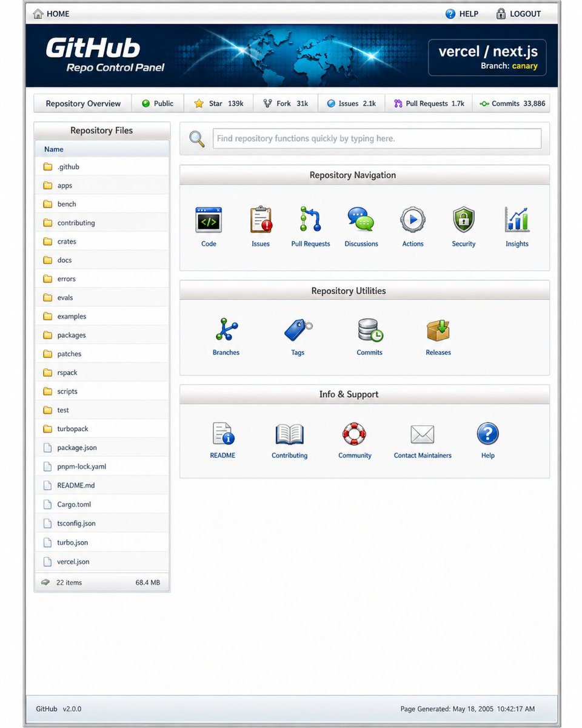Open the Insights chart icon
This screenshot has width=582, height=728.
pos(517,220)
